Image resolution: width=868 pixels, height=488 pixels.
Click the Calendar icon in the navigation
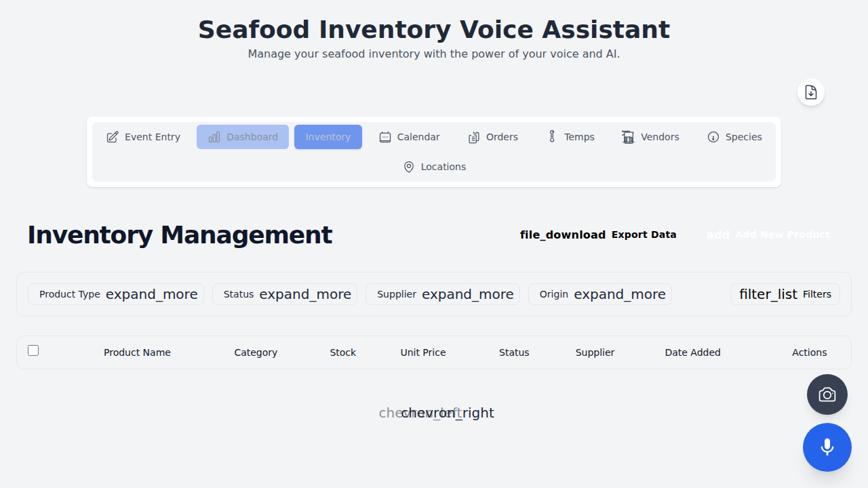pos(385,136)
